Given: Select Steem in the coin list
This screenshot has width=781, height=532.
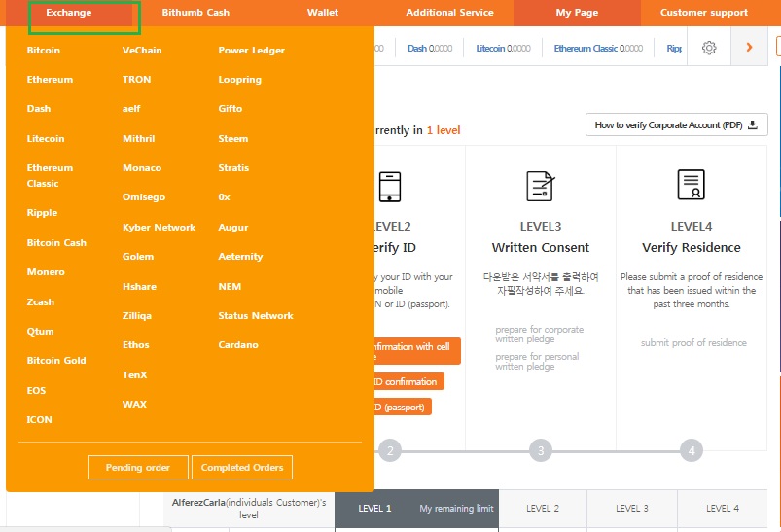Looking at the screenshot, I should 233,138.
